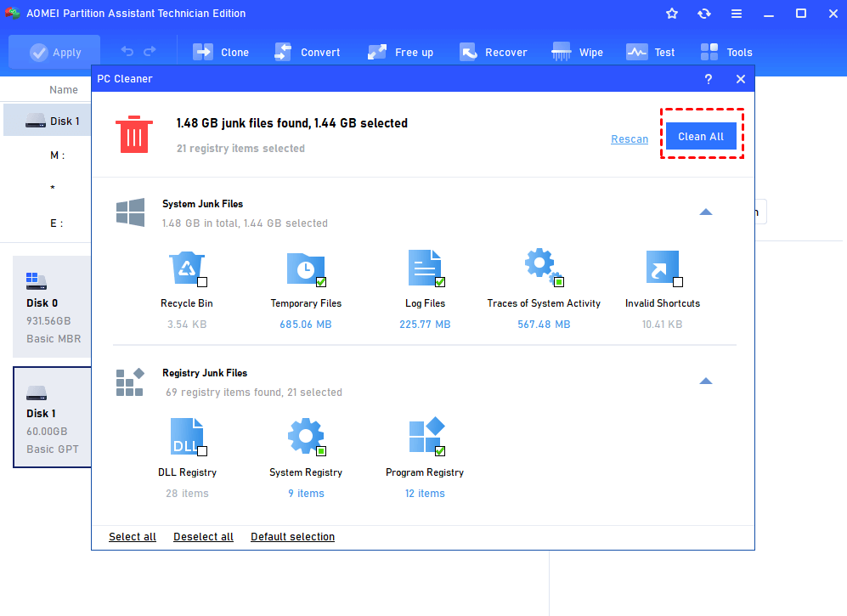Click the Invalid Shortcuts icon
Screen dimensions: 847x616
tap(663, 267)
